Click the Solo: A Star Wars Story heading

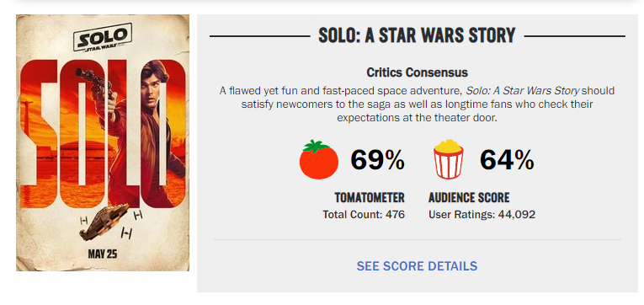[x=417, y=35]
